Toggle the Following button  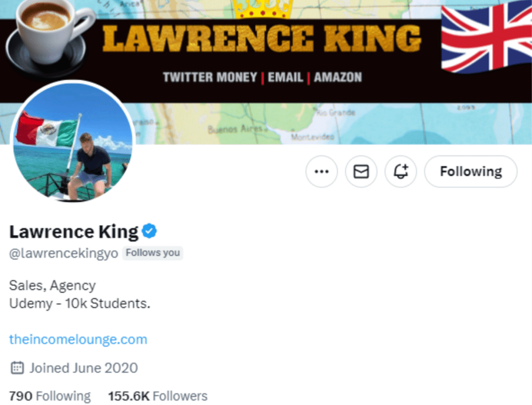tap(471, 171)
